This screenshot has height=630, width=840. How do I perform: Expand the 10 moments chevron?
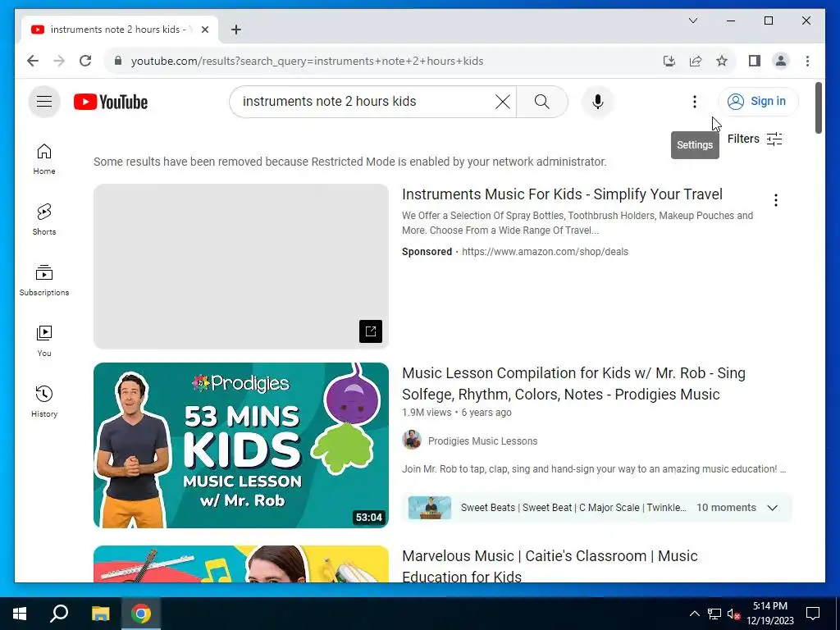[772, 508]
